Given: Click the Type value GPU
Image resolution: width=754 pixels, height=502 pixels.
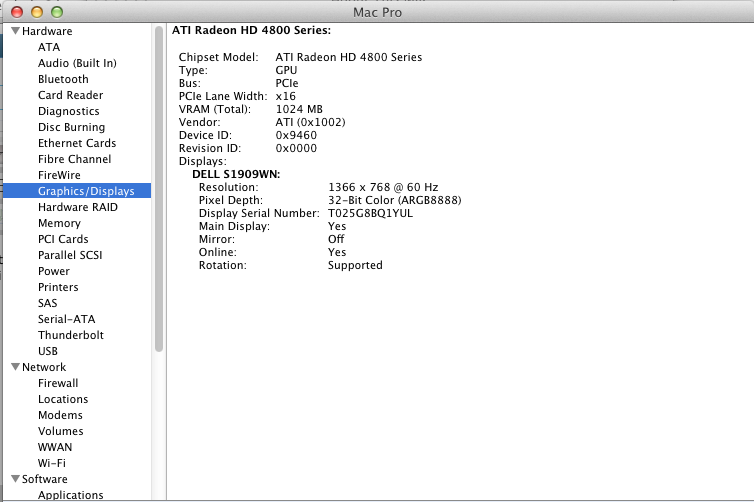Looking at the screenshot, I should (286, 70).
